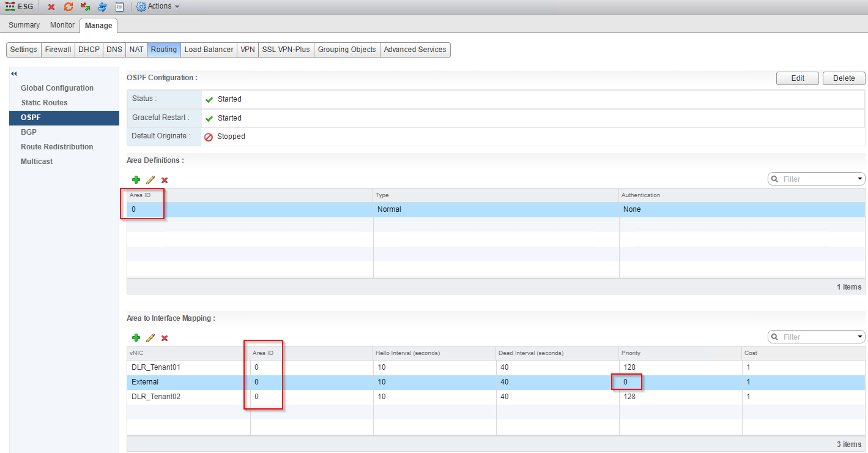The image size is (868, 453).
Task: Click the Delete button for OSPF Configuration
Action: pyautogui.click(x=844, y=78)
